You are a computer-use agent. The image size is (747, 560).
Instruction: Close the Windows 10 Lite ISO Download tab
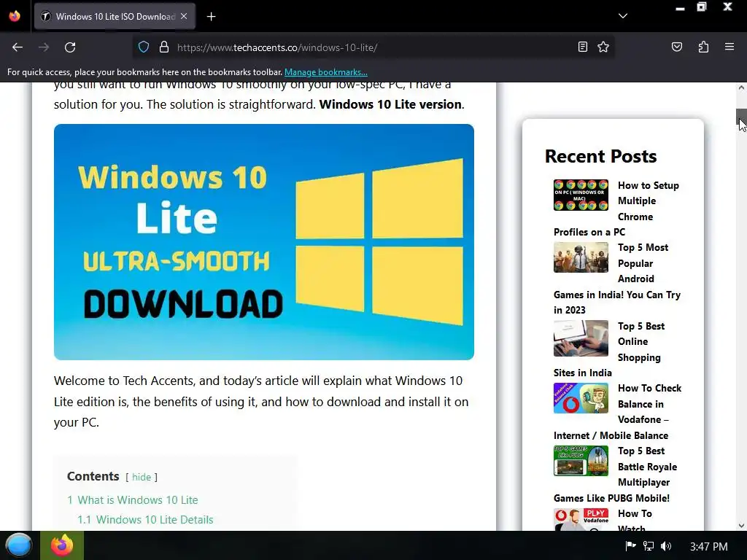(x=184, y=16)
